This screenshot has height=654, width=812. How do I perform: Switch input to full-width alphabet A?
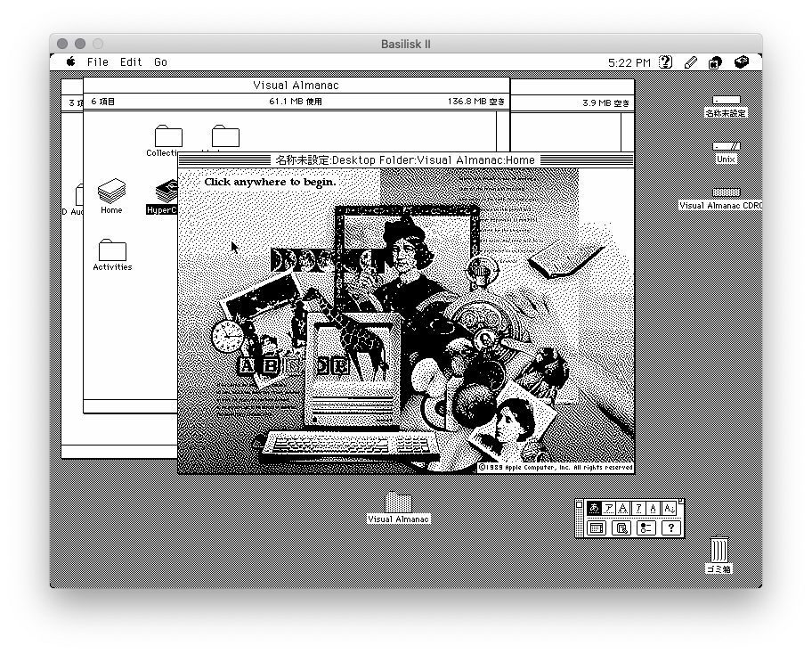coord(623,509)
